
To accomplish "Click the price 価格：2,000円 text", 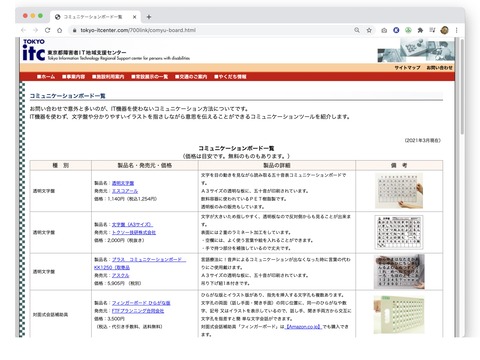I will point(119,240).
